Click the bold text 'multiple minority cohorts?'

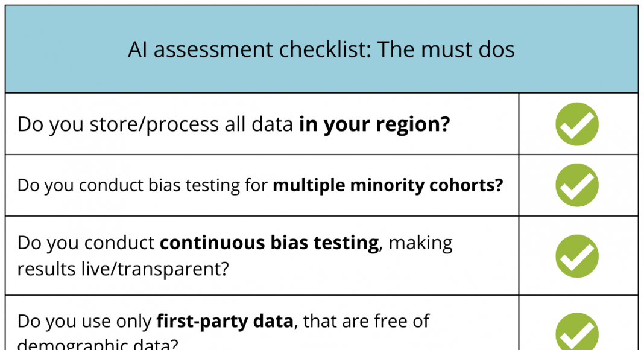(388, 185)
